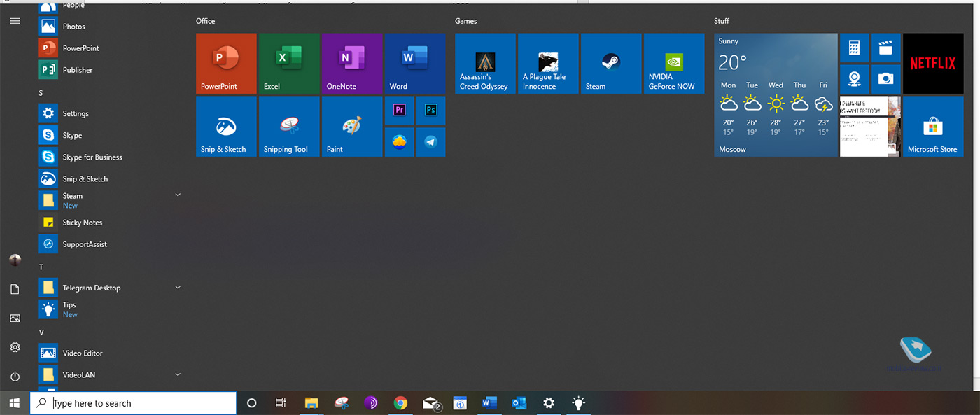Image resolution: width=980 pixels, height=415 pixels.
Task: Launch Assassin's Creed Odyssey tile
Action: [485, 63]
